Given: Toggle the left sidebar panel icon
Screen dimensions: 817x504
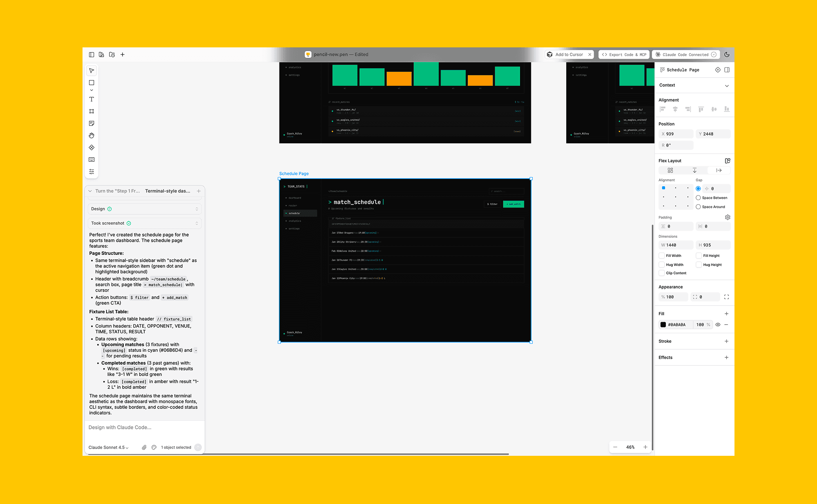Looking at the screenshot, I should tap(92, 54).
